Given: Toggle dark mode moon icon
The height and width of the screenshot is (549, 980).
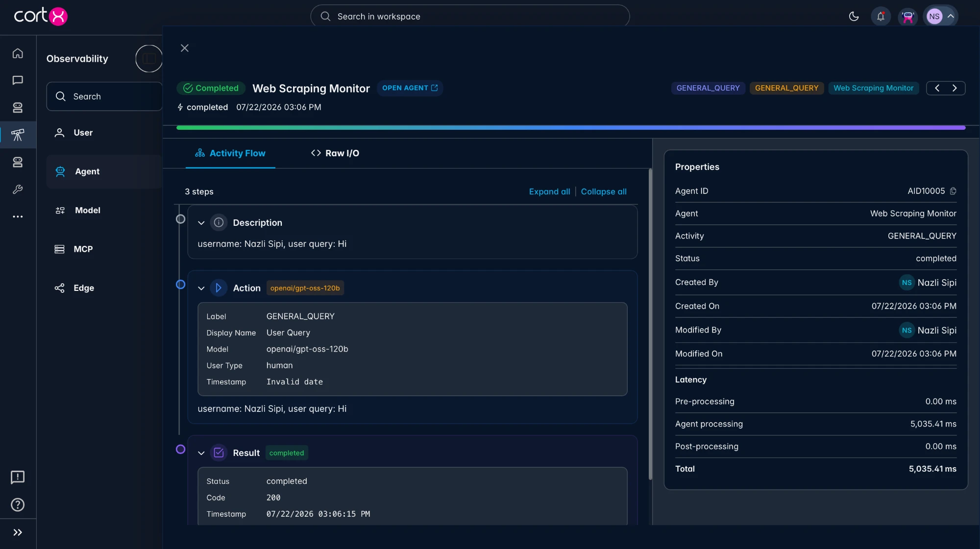Looking at the screenshot, I should pyautogui.click(x=854, y=16).
